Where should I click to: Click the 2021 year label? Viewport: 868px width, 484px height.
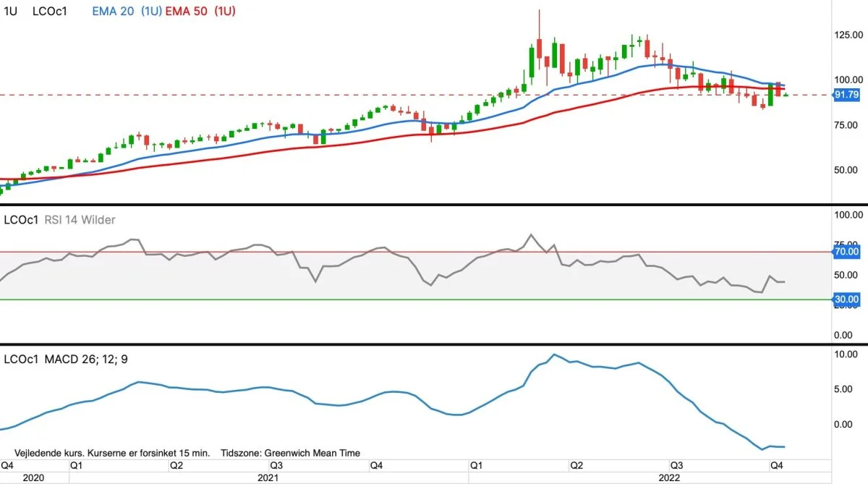[268, 477]
